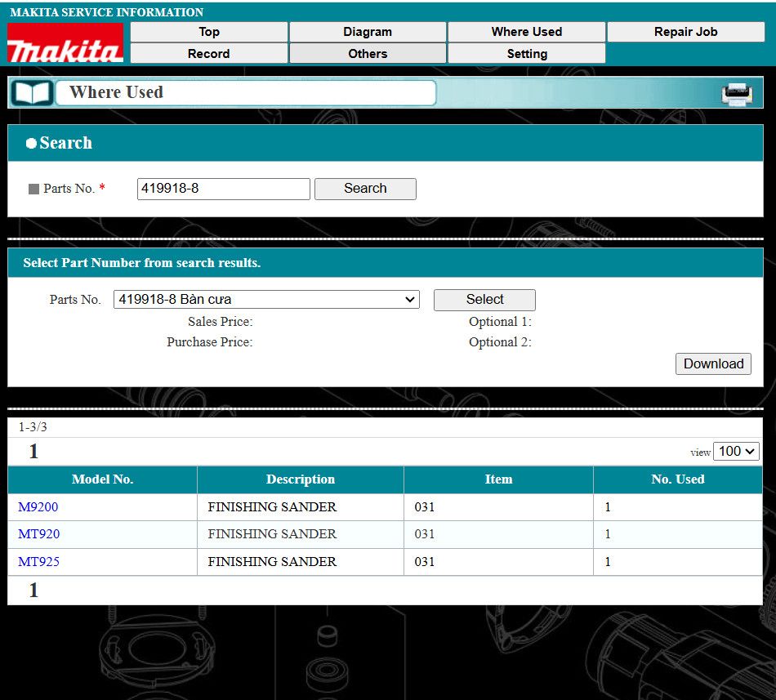Click the Optional 2 label

point(501,342)
